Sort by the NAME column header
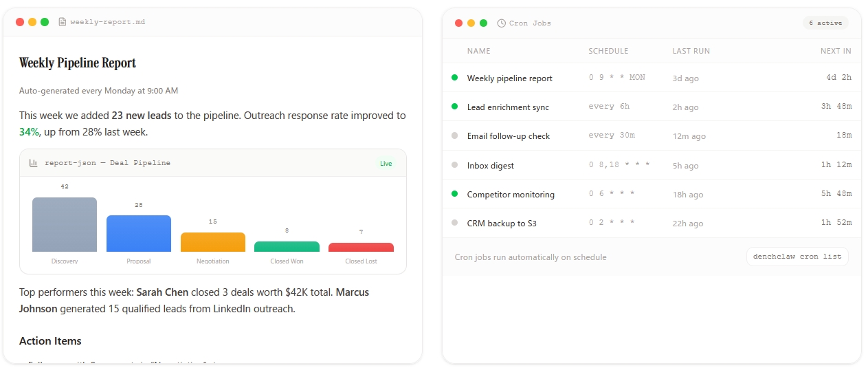 479,51
